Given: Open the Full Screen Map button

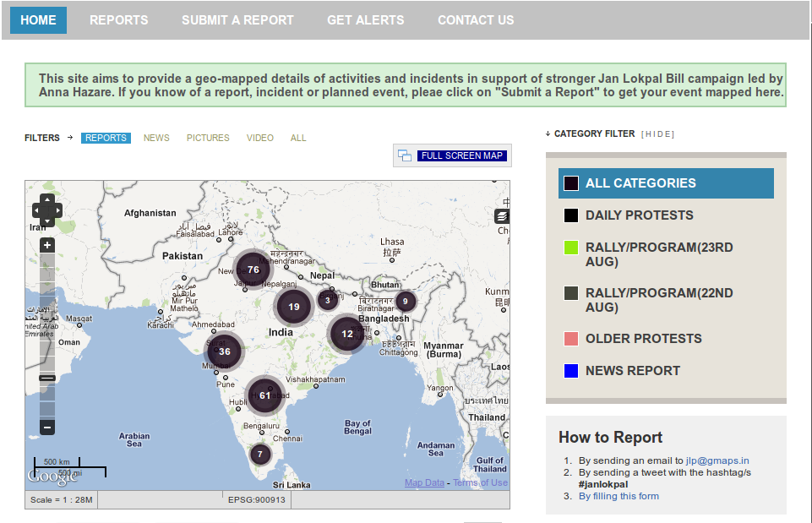Looking at the screenshot, I should tap(462, 155).
